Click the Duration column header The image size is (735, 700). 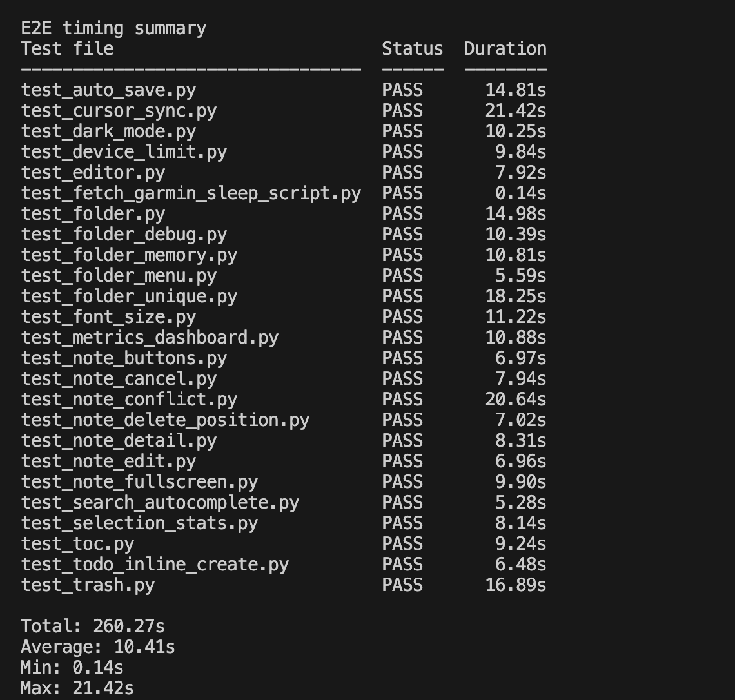click(505, 49)
